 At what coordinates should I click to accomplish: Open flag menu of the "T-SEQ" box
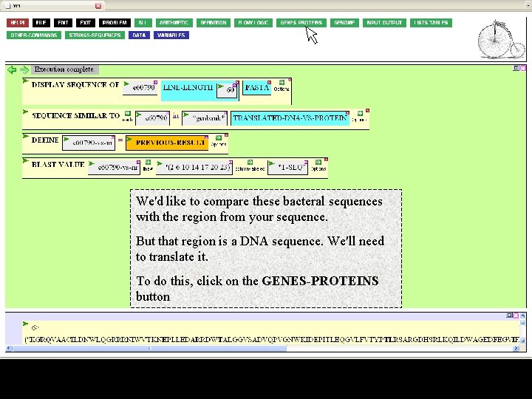point(271,163)
